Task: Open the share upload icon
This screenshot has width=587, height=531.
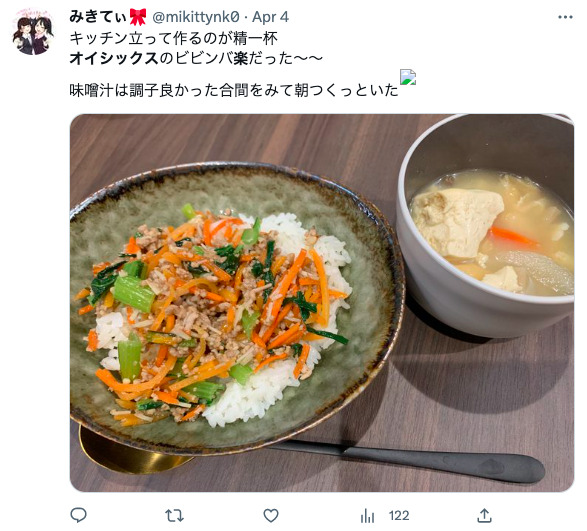Action: point(484,515)
